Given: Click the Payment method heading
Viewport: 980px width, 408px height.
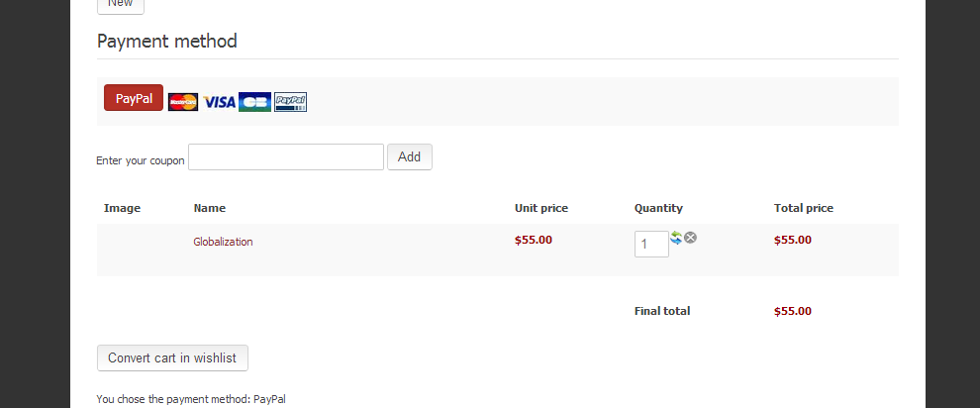Looking at the screenshot, I should tap(167, 42).
